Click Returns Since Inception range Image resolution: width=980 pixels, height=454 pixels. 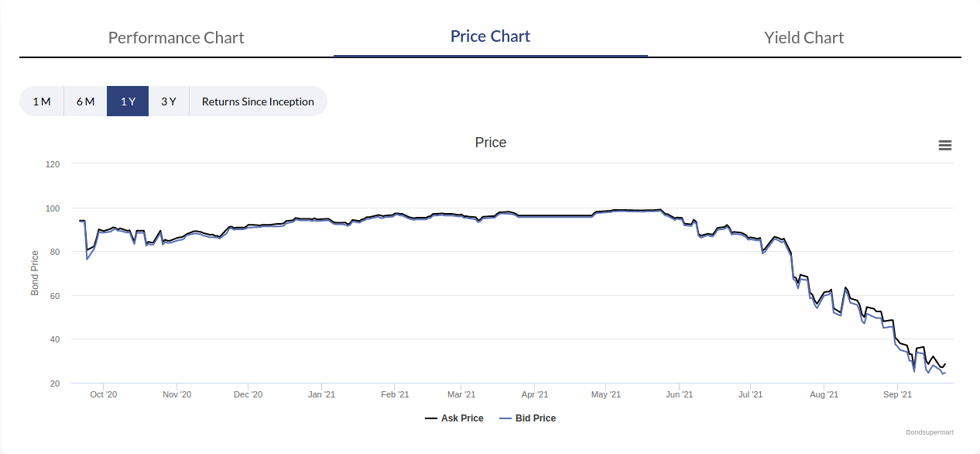258,101
